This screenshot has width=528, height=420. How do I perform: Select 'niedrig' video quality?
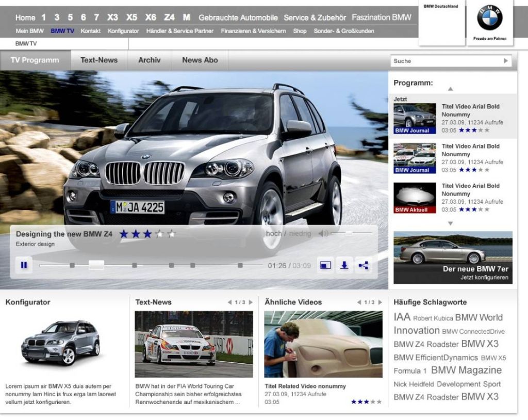point(300,234)
